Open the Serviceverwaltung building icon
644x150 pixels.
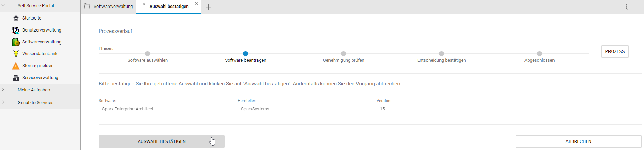(16, 78)
